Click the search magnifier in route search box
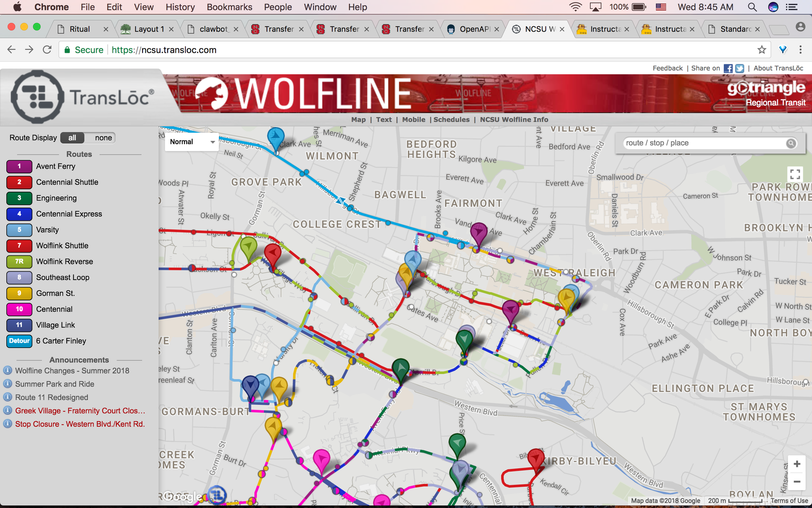The width and height of the screenshot is (812, 508). click(791, 143)
